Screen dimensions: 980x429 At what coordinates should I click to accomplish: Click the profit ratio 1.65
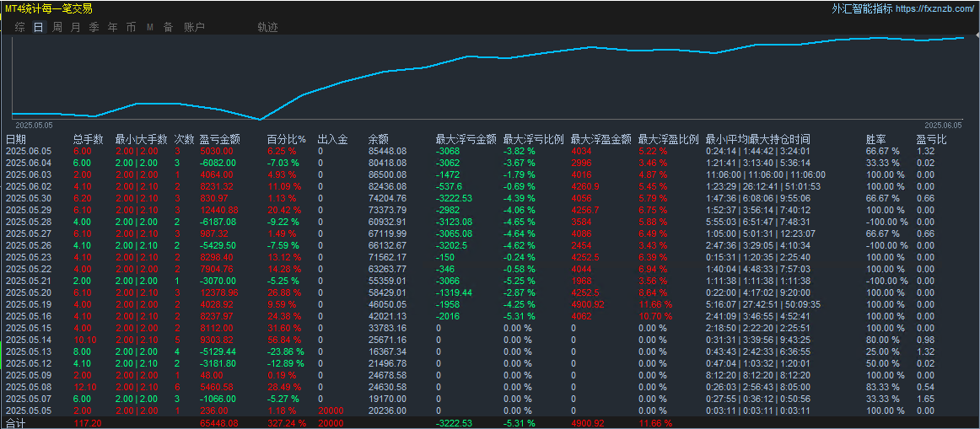point(925,399)
